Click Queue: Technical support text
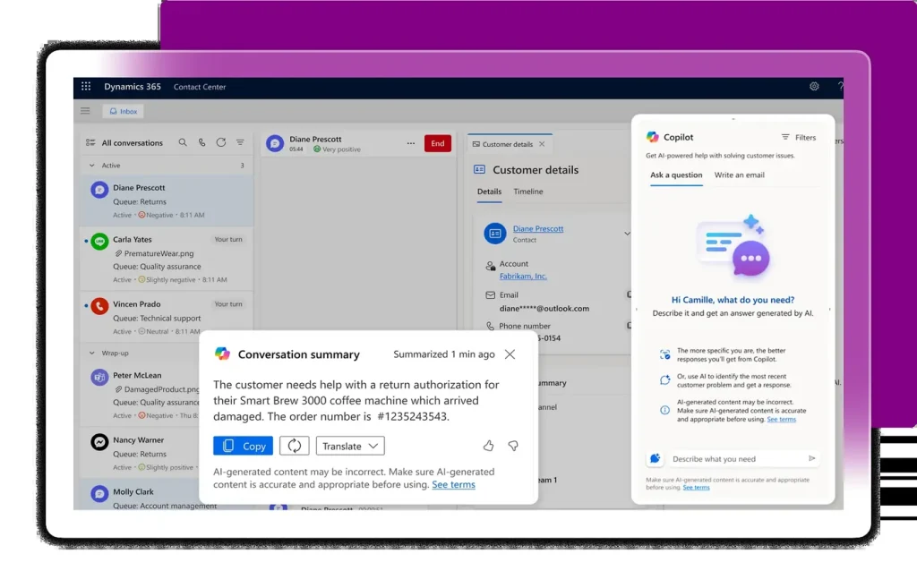Image resolution: width=917 pixels, height=588 pixels. point(157,318)
